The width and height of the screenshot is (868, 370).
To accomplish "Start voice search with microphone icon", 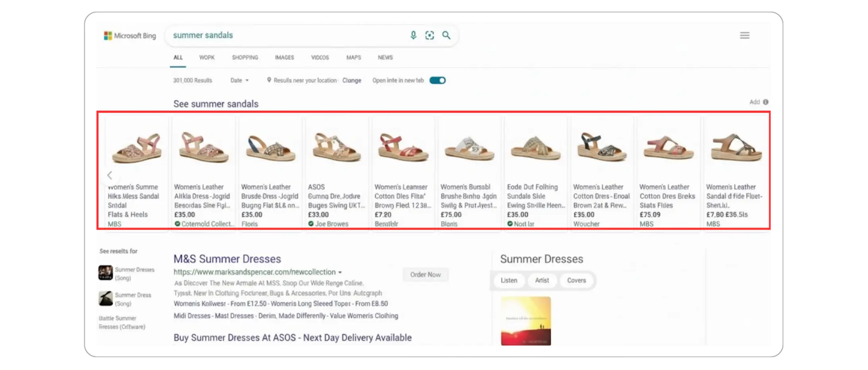I will [413, 35].
